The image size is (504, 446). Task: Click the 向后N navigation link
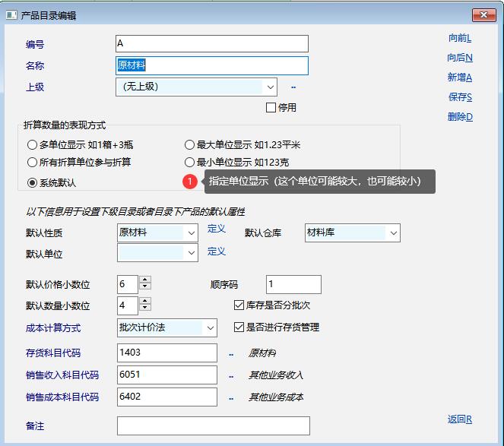[x=459, y=58]
